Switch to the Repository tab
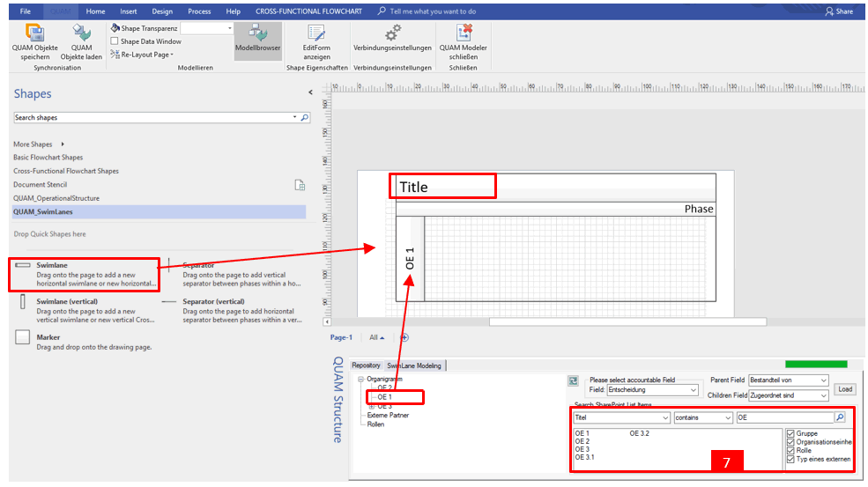This screenshot has height=487, width=868. point(366,365)
